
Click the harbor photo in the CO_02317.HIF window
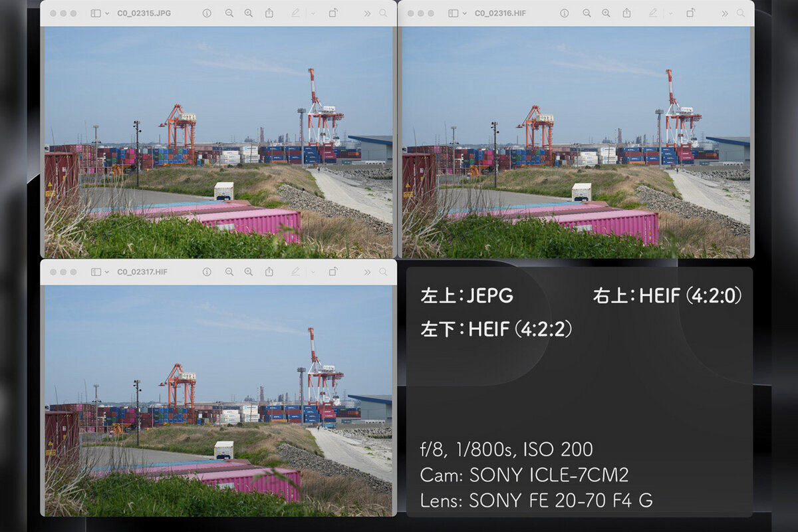coord(219,399)
